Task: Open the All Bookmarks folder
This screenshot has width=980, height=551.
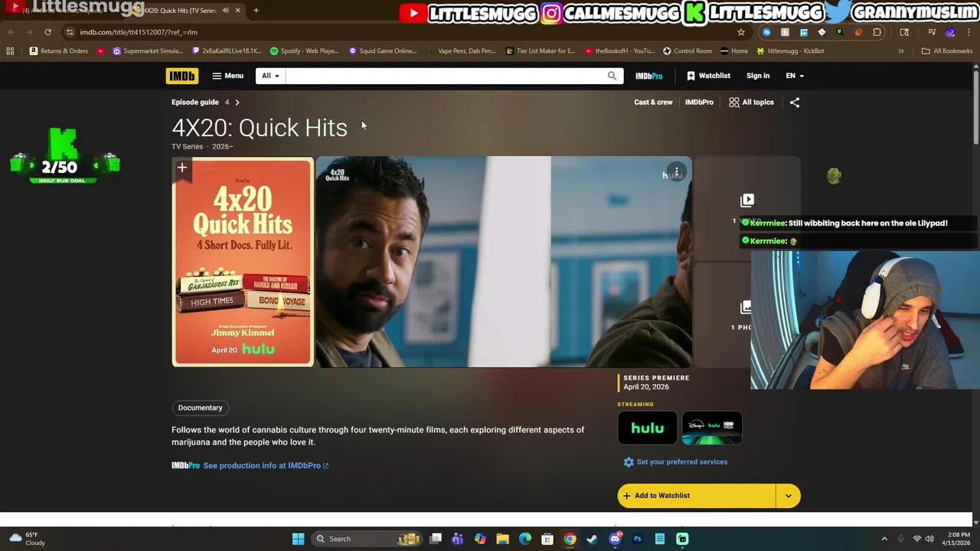Action: point(947,51)
